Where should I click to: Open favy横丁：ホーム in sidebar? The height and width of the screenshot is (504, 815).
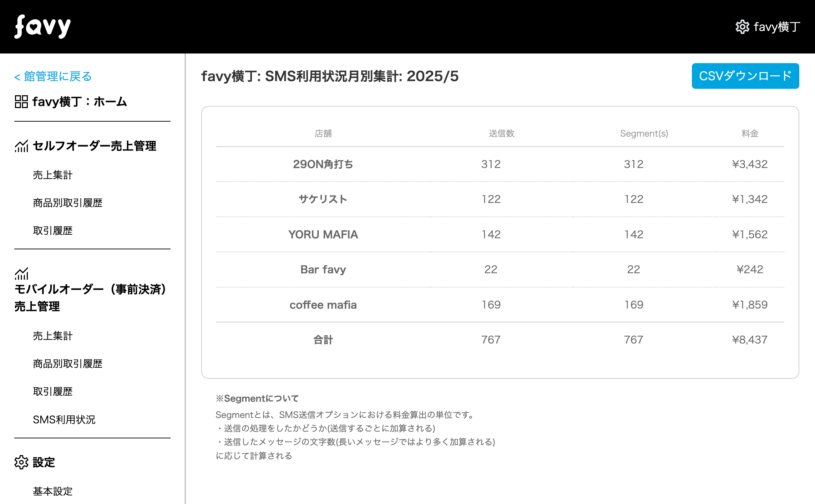pyautogui.click(x=80, y=102)
